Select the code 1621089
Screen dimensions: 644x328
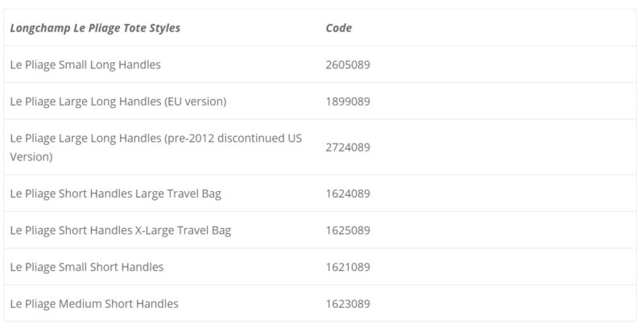(x=348, y=268)
